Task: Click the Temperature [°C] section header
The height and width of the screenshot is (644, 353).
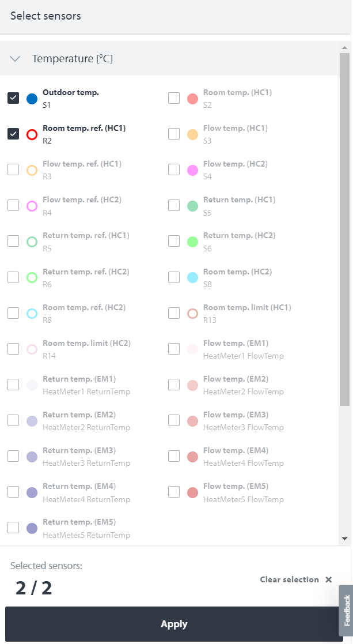Action: [x=73, y=59]
